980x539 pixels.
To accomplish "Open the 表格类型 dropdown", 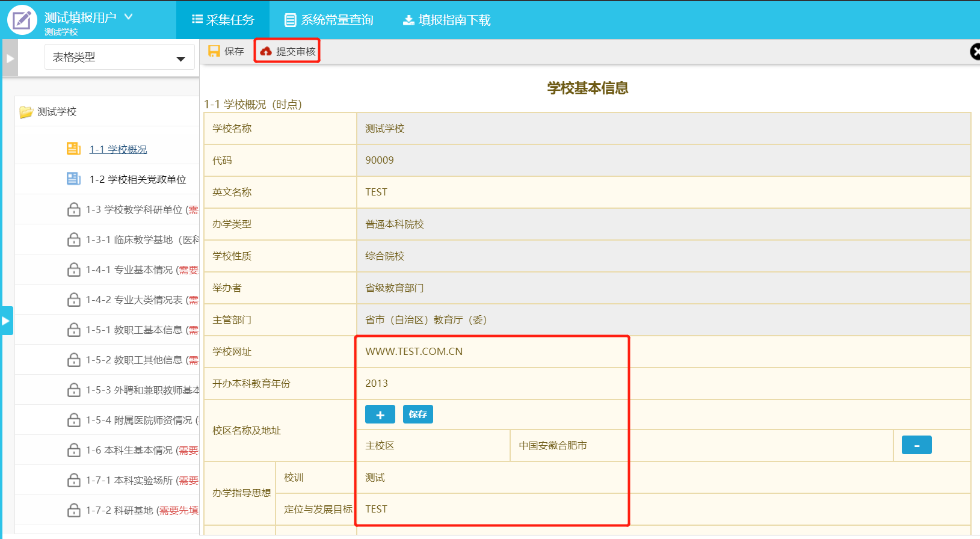I will pos(119,57).
